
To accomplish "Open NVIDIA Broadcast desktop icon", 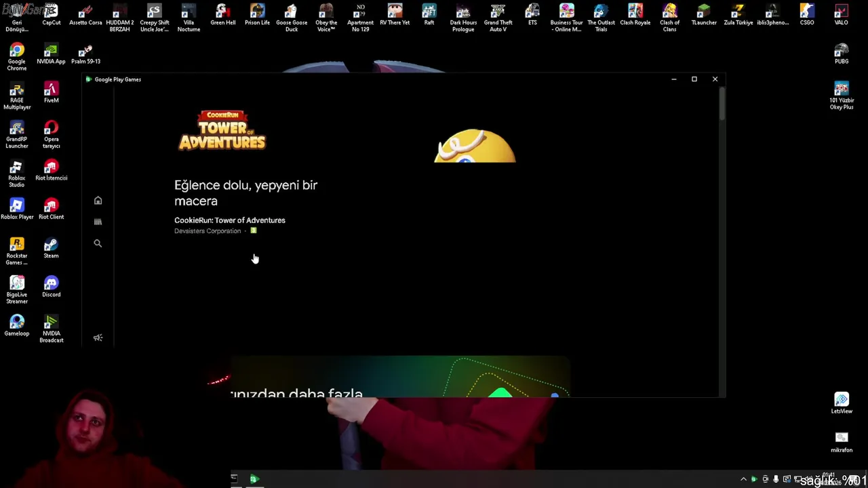I will (x=51, y=329).
